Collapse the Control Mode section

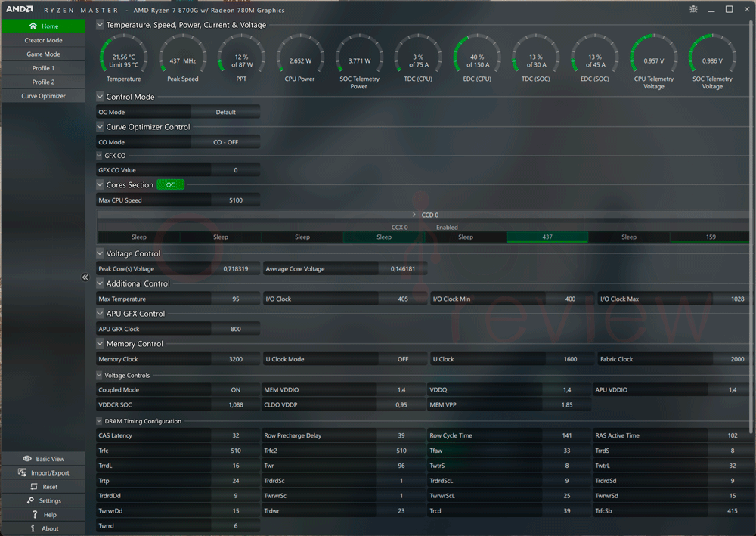coord(100,97)
